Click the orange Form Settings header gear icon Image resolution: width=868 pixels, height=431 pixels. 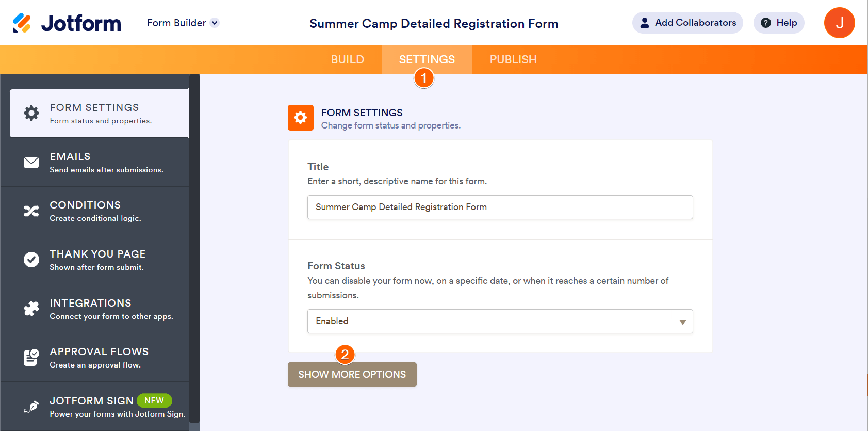301,118
